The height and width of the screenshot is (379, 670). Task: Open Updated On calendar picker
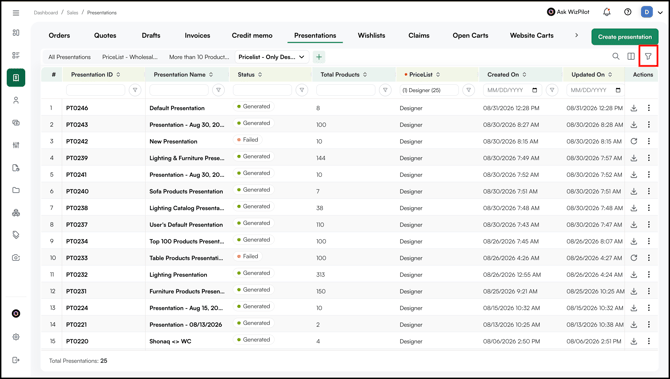point(618,90)
